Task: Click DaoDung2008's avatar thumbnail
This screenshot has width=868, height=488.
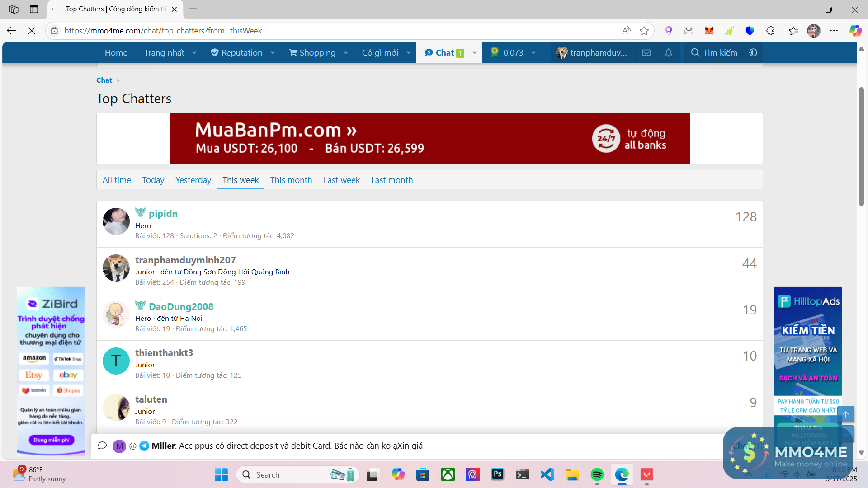Action: 116,314
